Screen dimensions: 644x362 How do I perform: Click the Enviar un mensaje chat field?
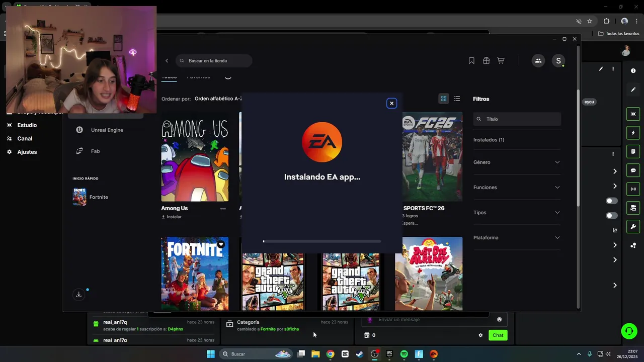[434, 319]
